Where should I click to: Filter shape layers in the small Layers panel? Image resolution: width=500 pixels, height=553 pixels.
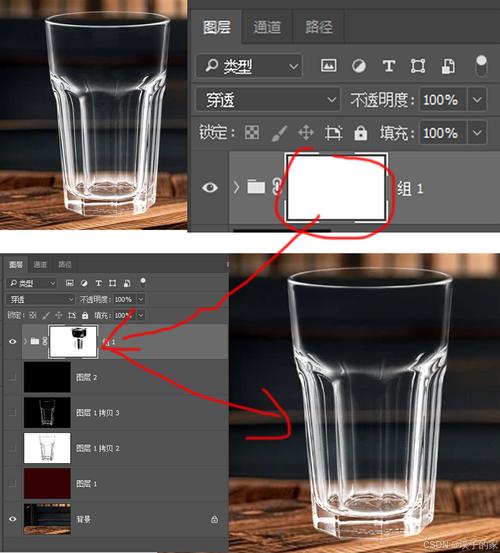click(112, 283)
